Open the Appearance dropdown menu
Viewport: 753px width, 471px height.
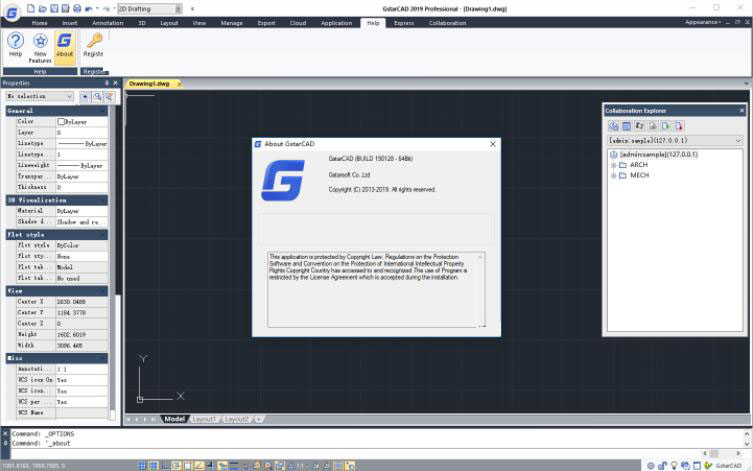pos(703,23)
